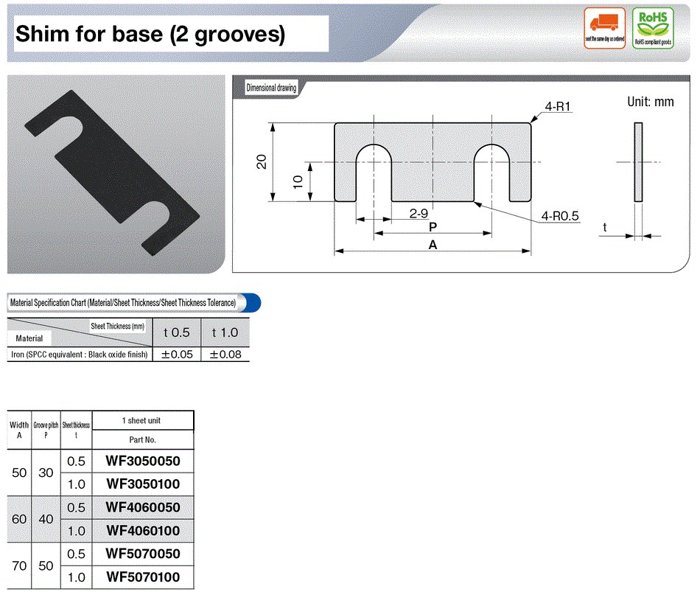The width and height of the screenshot is (700, 606).
Task: Click the 4-R0.5 label in the drawing
Action: click(x=560, y=216)
